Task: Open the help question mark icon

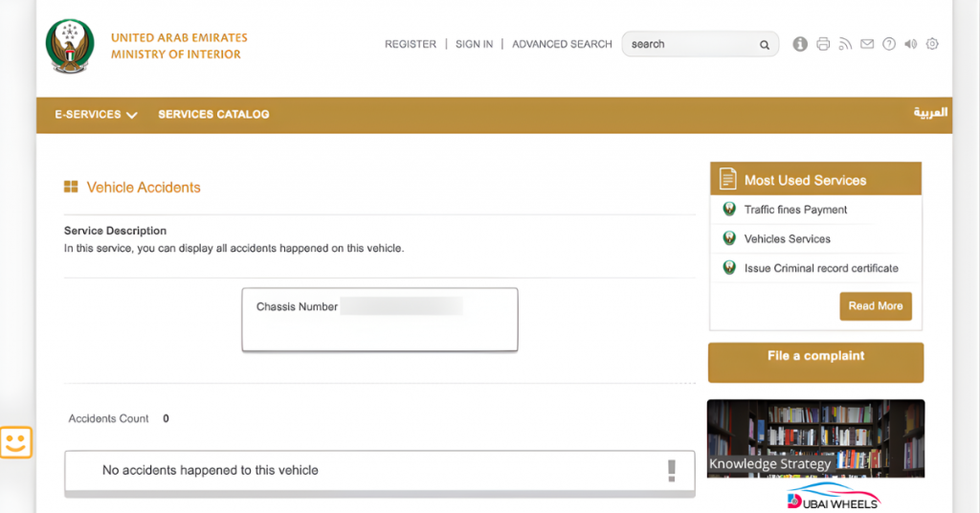Action: coord(889,44)
